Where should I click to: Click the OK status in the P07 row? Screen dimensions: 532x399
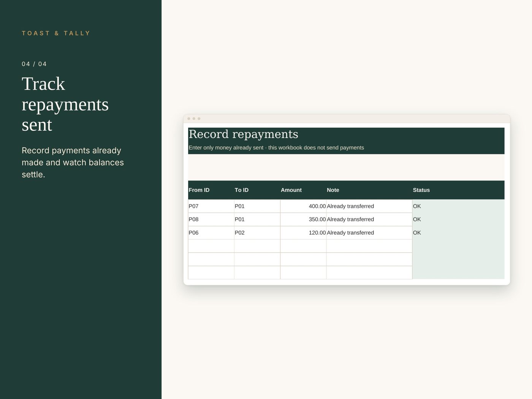pyautogui.click(x=458, y=206)
